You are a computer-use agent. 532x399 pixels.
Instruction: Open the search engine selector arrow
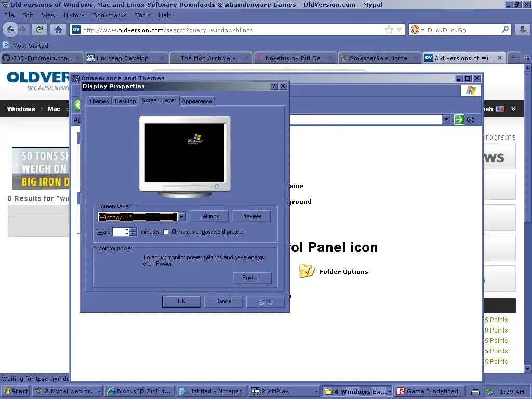coord(422,30)
